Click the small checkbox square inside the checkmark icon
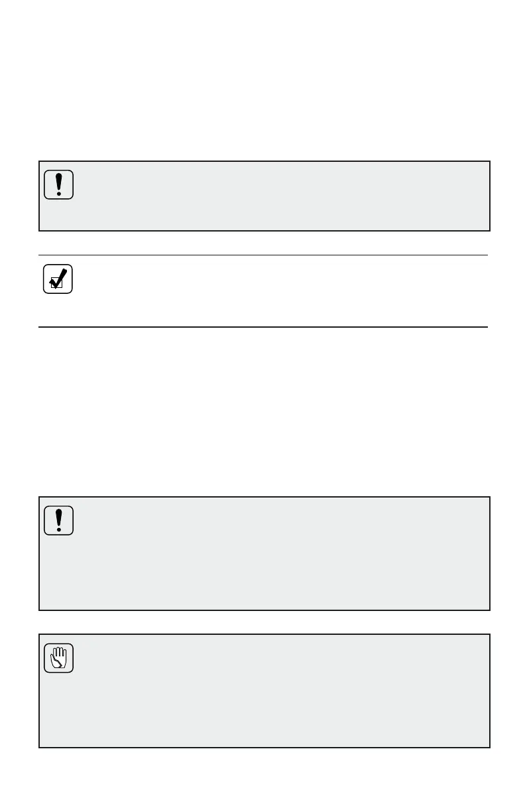525x812 pixels. coord(56,283)
